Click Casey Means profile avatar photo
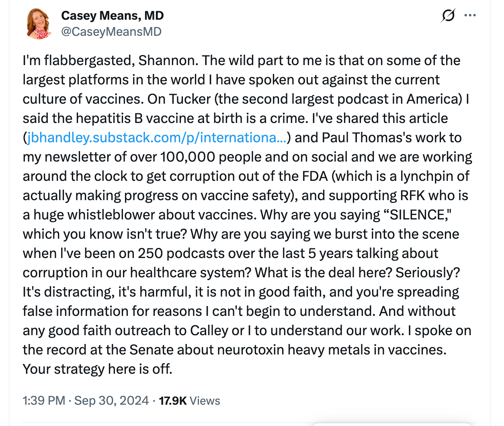 tap(39, 24)
